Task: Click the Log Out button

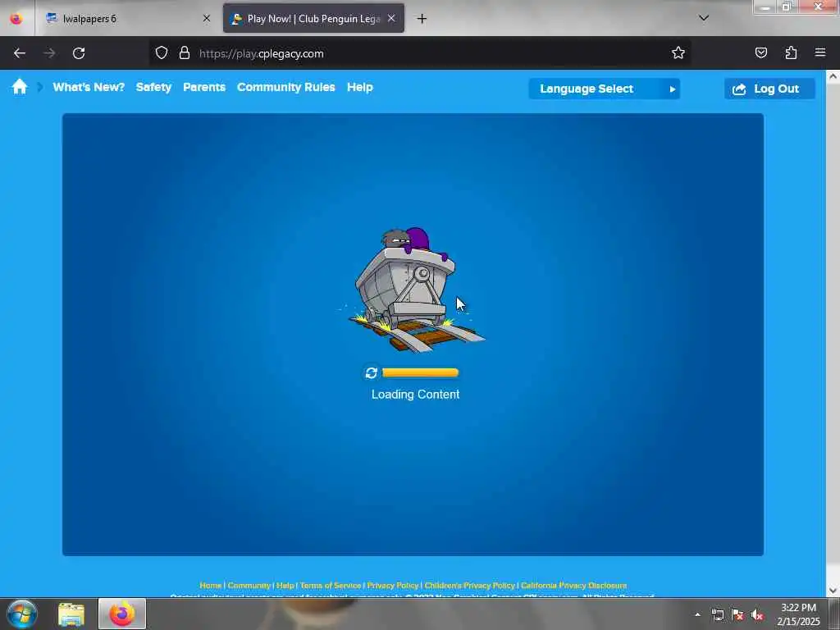Action: [769, 89]
